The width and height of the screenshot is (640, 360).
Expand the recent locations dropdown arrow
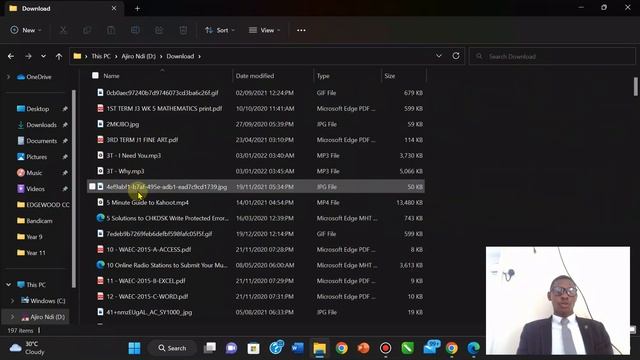pyautogui.click(x=43, y=56)
